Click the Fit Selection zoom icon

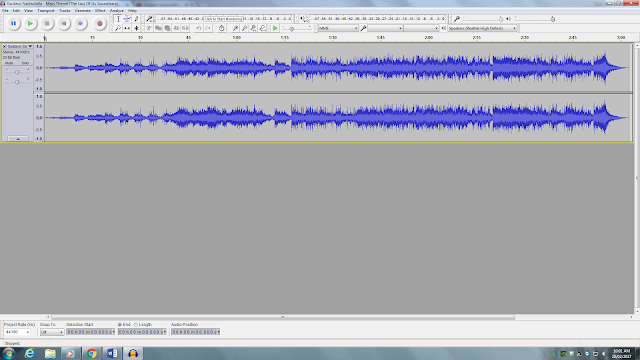pyautogui.click(x=253, y=28)
